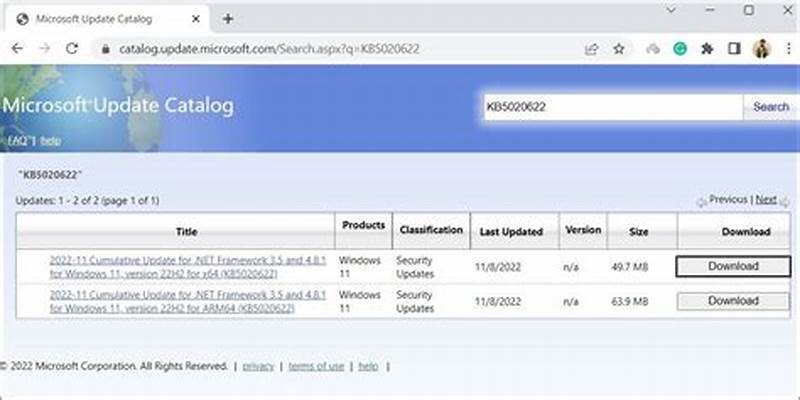Open the privacy footer link
The image size is (800, 400).
258,366
